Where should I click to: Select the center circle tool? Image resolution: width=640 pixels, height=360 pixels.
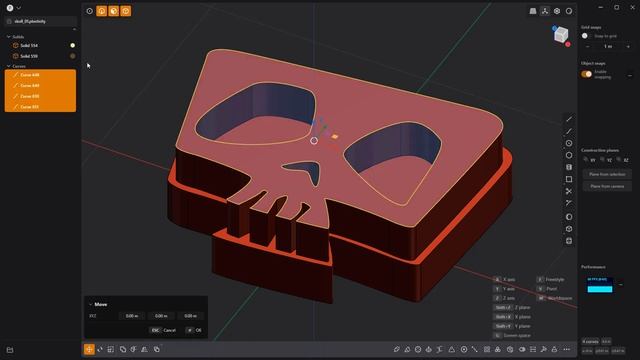(569, 143)
